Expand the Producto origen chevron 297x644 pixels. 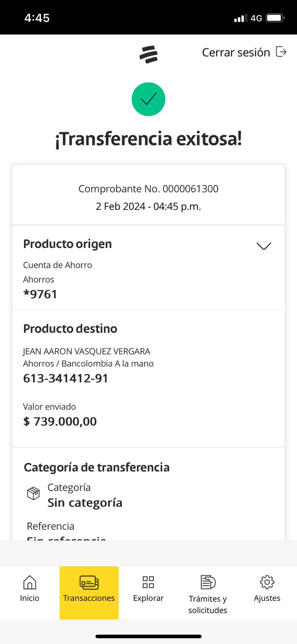coord(264,246)
